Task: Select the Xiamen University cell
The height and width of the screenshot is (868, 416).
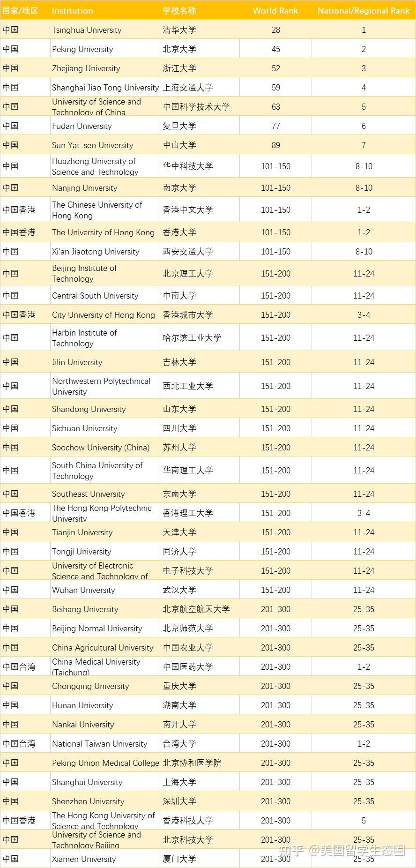Action: 105,859
